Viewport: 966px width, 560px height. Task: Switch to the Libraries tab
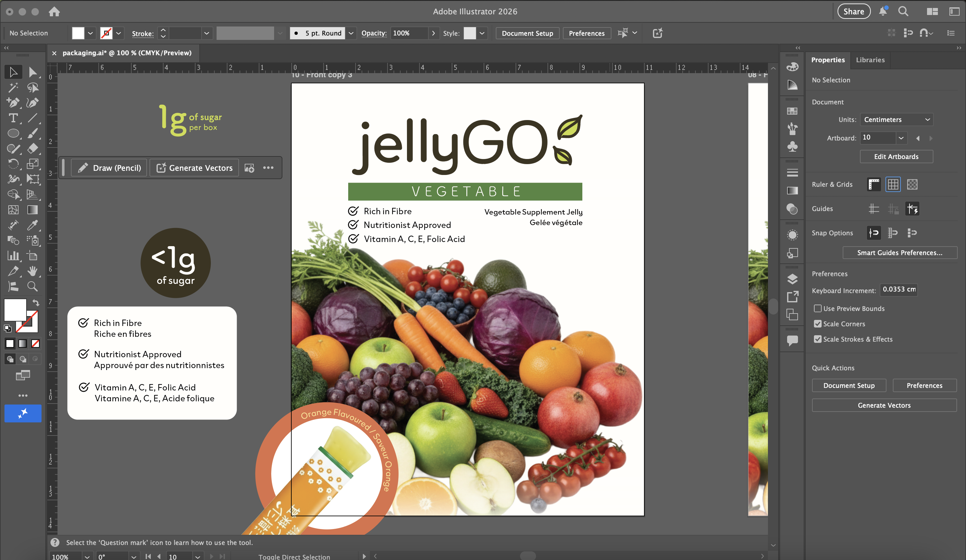(x=870, y=60)
